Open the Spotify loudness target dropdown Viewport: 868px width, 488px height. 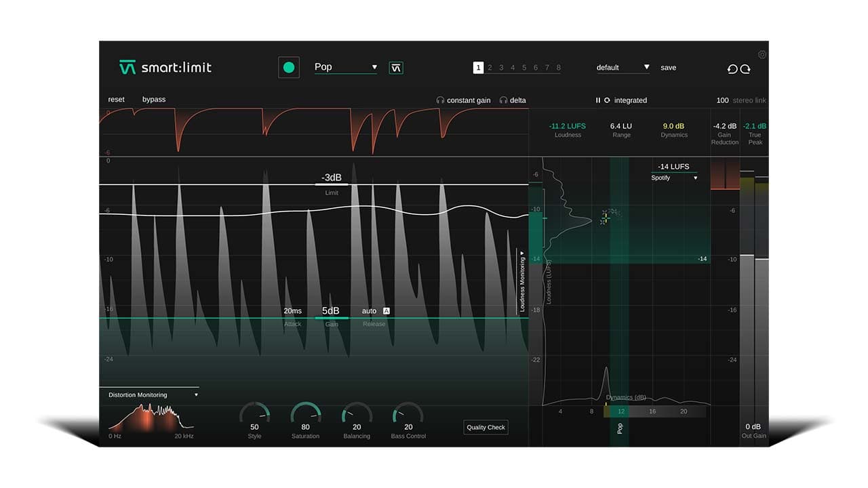[674, 178]
